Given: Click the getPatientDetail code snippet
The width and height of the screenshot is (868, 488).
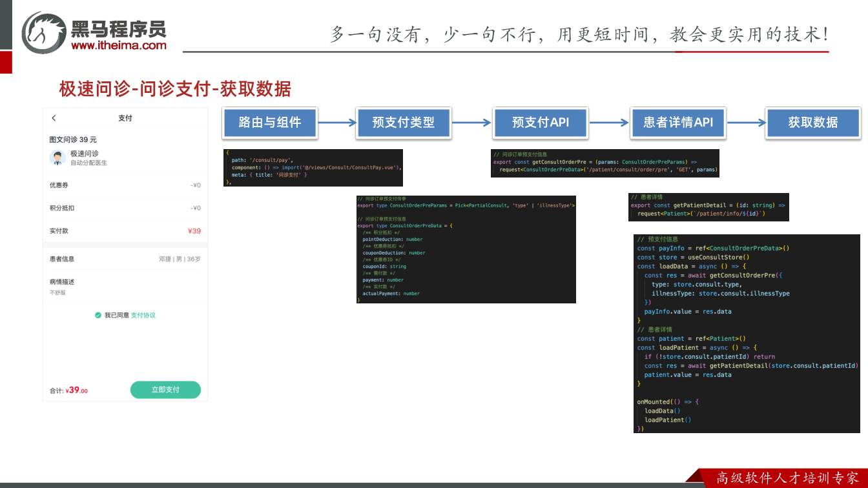Looking at the screenshot, I should [708, 207].
